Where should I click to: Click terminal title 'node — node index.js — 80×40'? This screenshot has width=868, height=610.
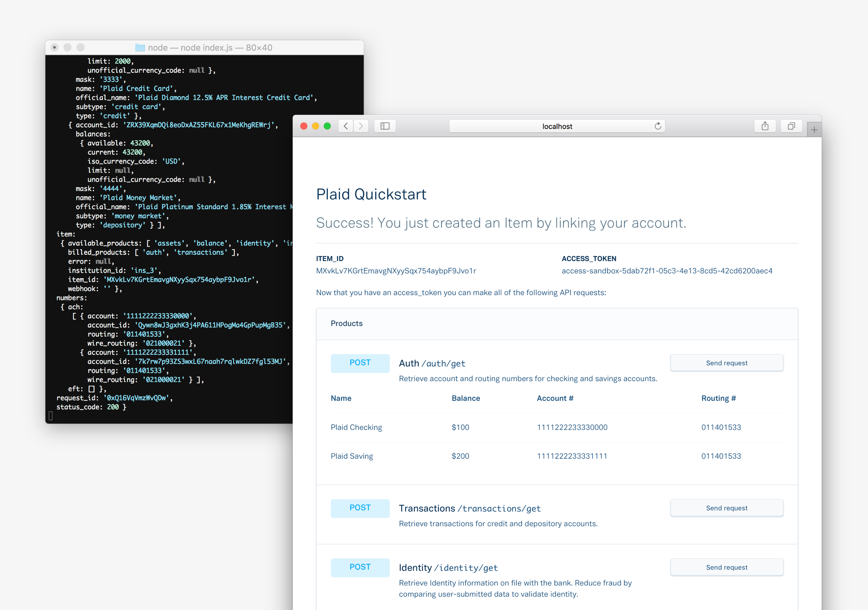(x=210, y=48)
